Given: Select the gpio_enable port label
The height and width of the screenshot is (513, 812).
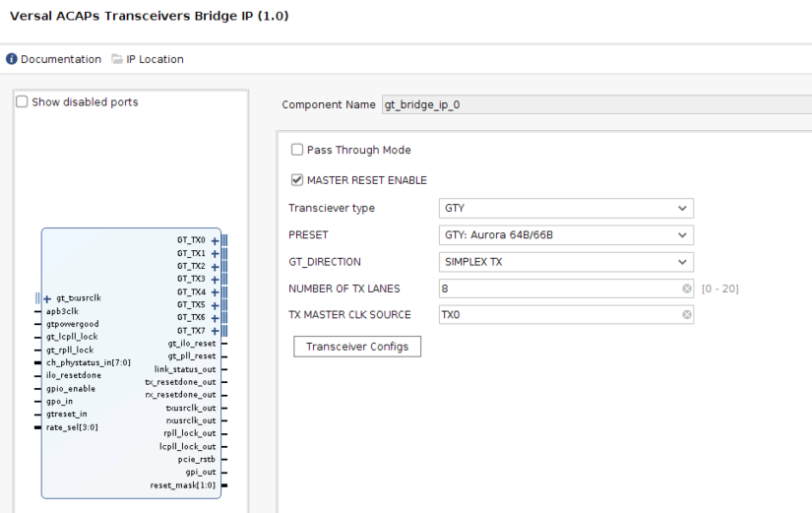Looking at the screenshot, I should (71, 389).
